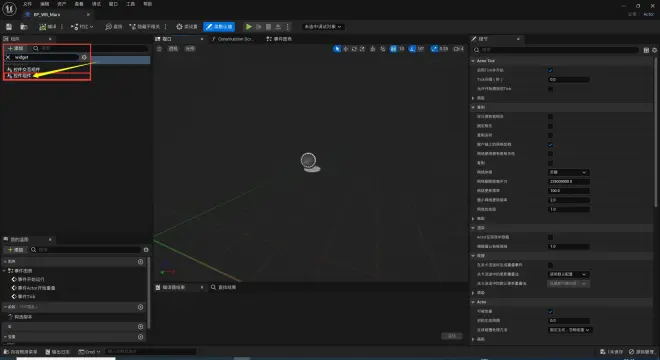
Task: Toggle the first checkbox under Actor Tick
Action: [x=550, y=70]
